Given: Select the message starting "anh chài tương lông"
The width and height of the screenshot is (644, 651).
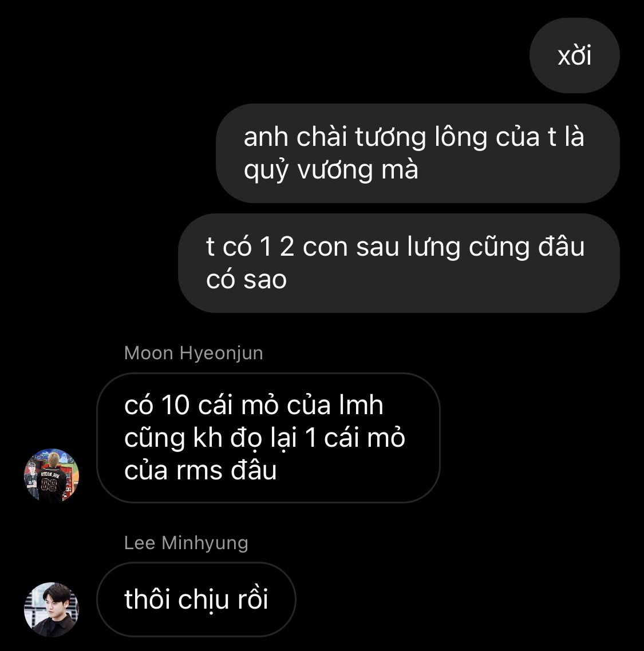Looking at the screenshot, I should point(417,153).
